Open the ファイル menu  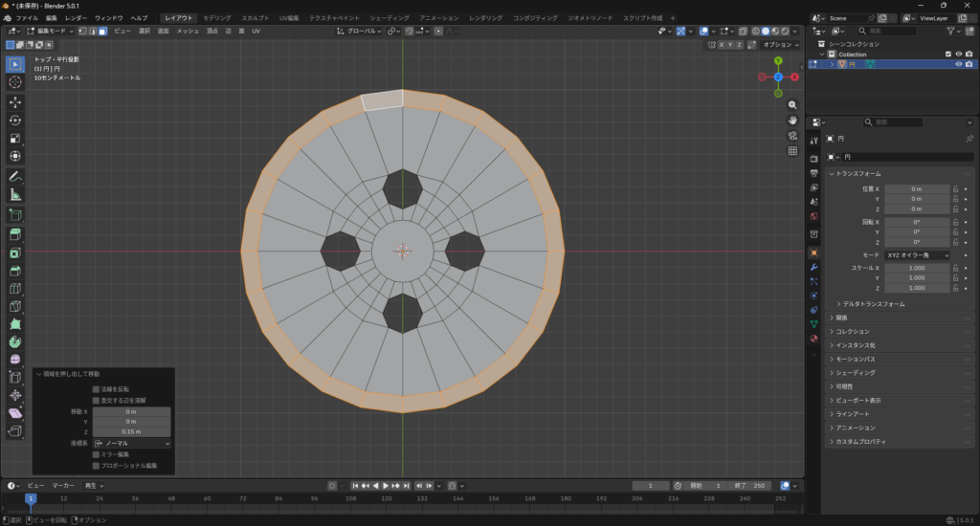click(27, 18)
